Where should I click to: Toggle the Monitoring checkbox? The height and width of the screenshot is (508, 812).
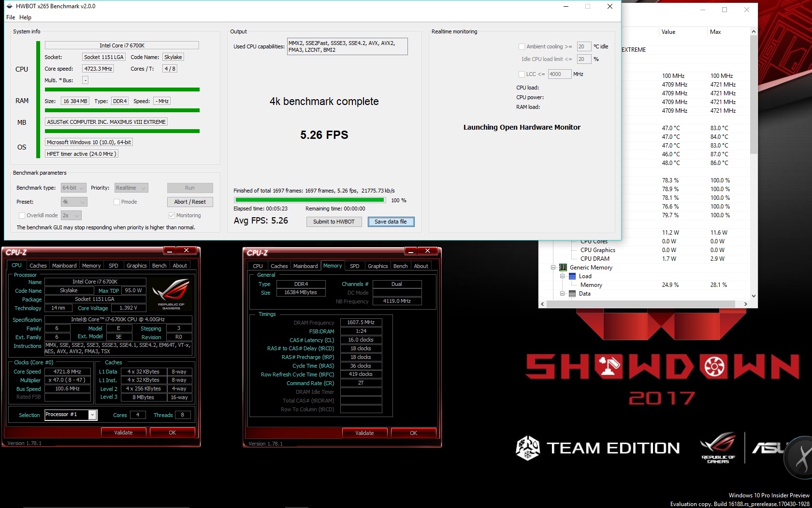172,215
